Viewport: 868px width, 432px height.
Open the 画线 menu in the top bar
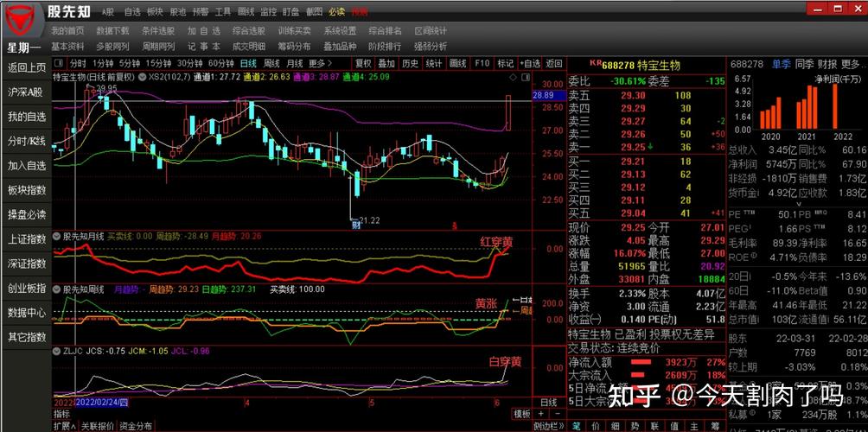[246, 11]
